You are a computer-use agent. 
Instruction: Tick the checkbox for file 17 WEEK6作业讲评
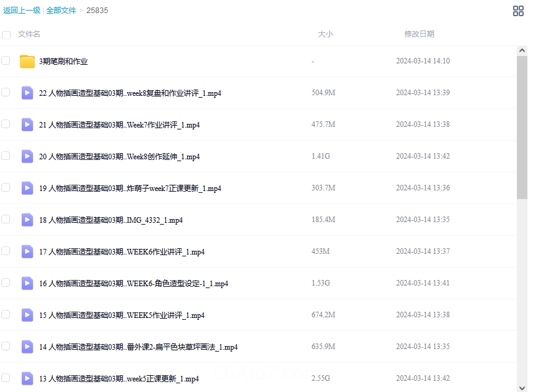(6, 251)
